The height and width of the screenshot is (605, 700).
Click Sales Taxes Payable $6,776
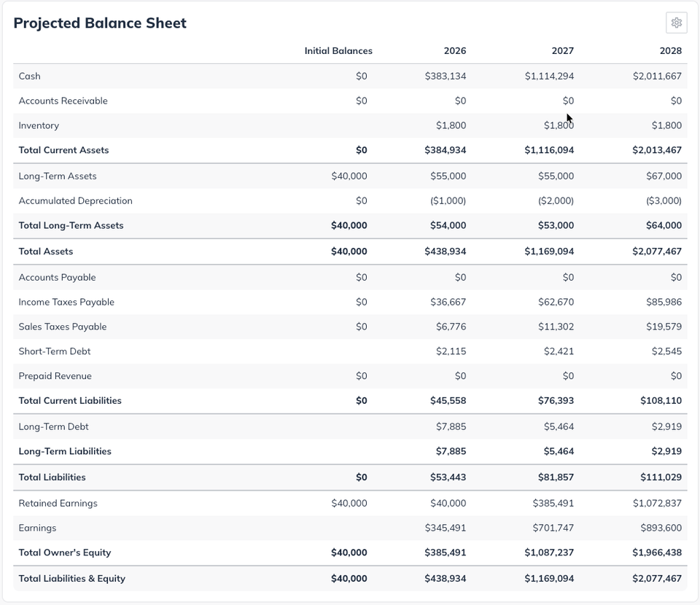coord(451,327)
